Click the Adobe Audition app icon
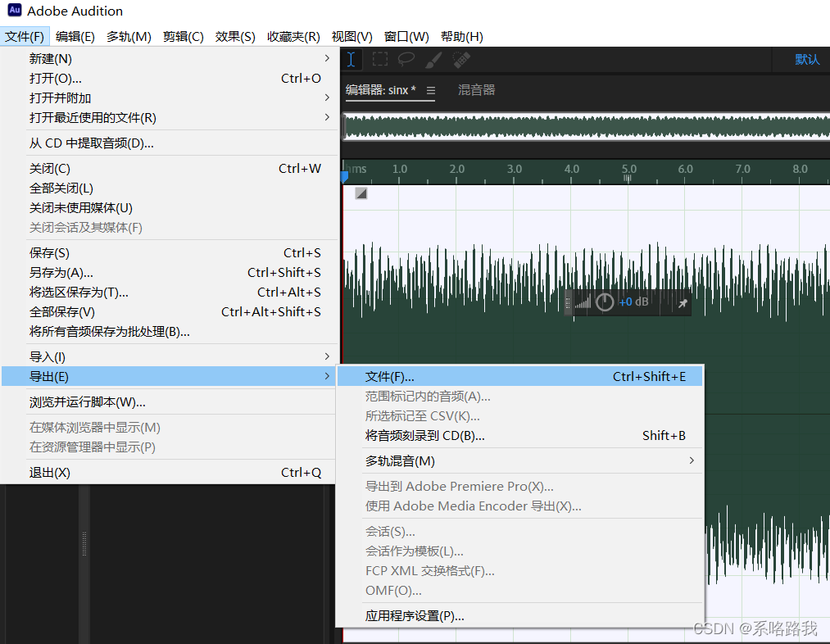This screenshot has width=830, height=644. click(14, 10)
